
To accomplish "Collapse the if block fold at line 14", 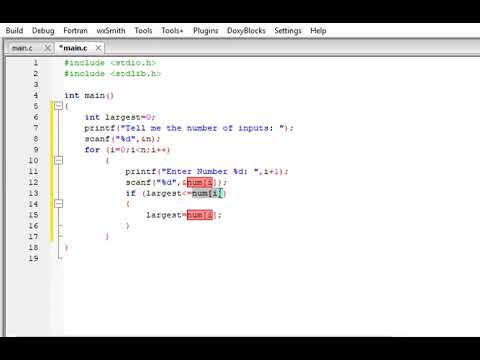I will point(59,204).
